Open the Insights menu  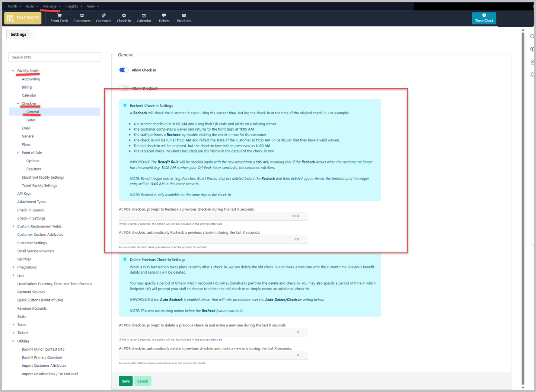coord(74,6)
